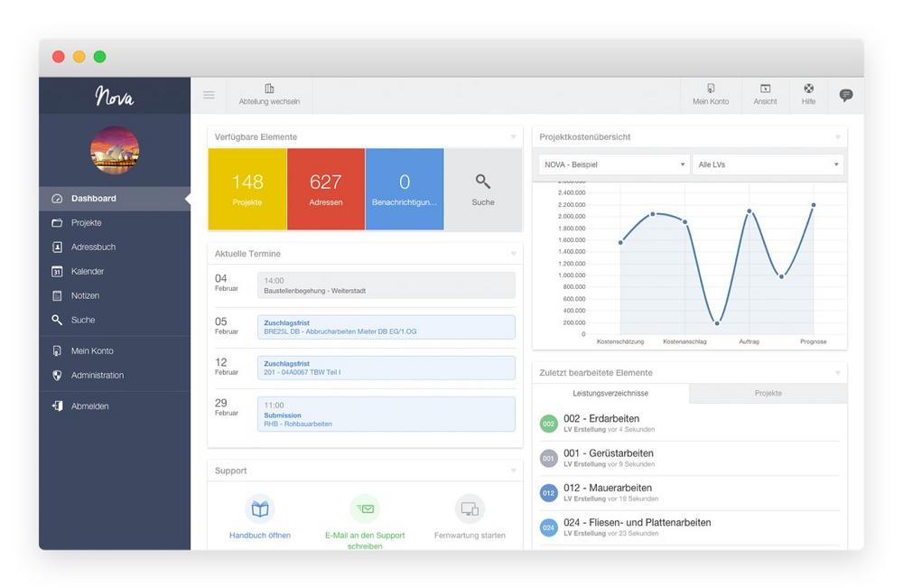Image resolution: width=903 pixels, height=588 pixels.
Task: Open the 14:00 Baustellenbegehung - Weiterstadt appointment
Action: 386,285
